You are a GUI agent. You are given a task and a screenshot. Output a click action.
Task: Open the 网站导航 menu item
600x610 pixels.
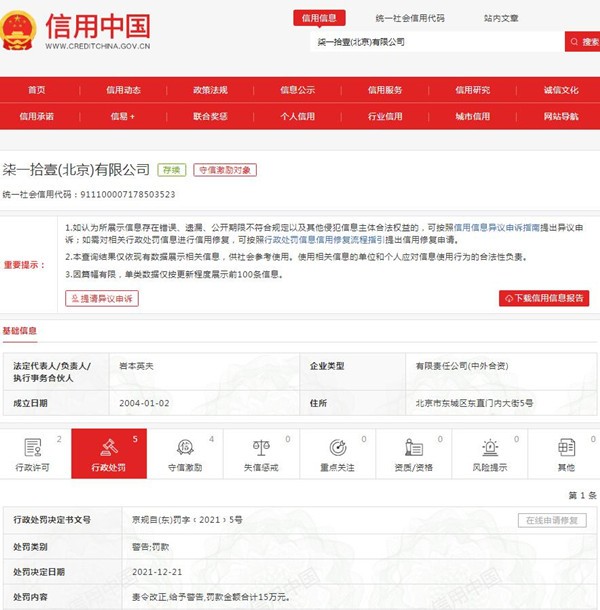coord(561,116)
